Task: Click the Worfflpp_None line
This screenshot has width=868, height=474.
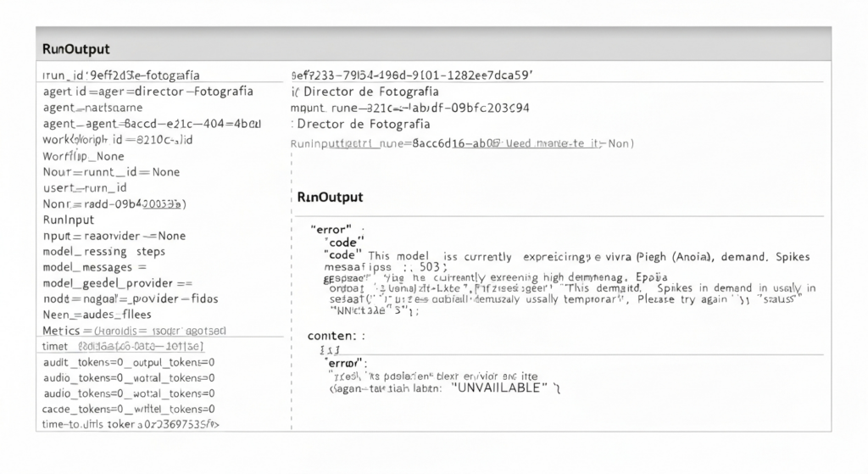Action: click(x=83, y=156)
